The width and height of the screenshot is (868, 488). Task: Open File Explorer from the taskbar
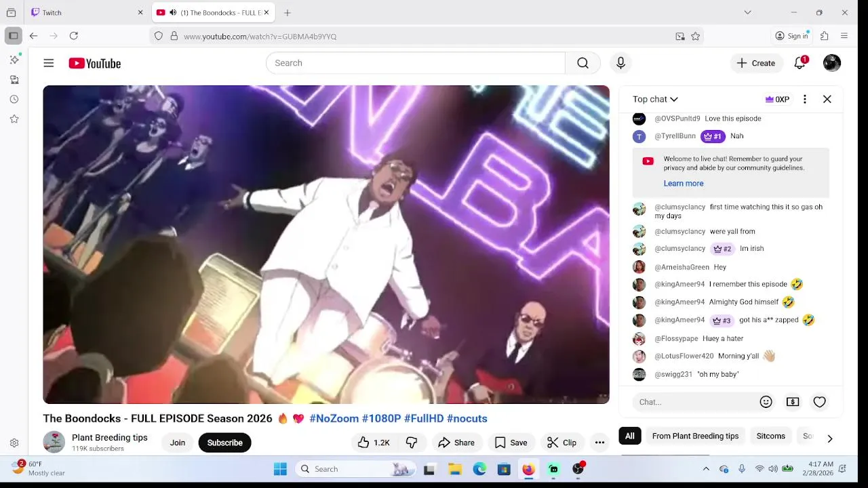pos(455,469)
